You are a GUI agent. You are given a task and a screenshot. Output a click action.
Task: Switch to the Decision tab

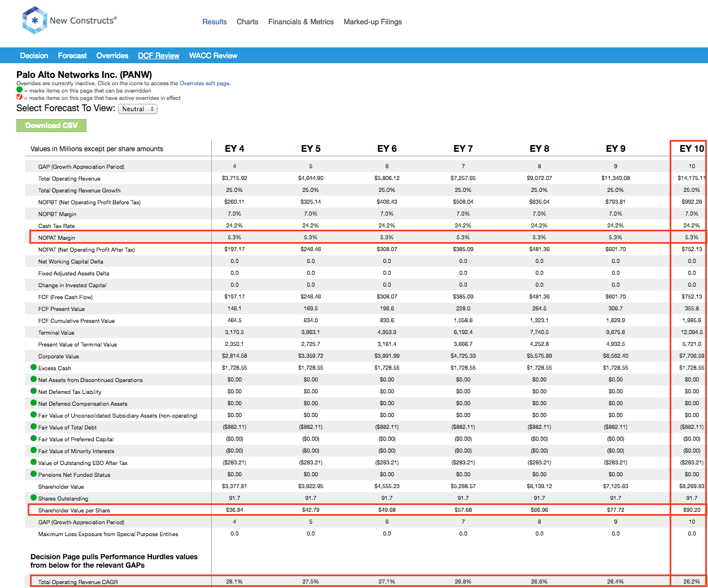pos(34,55)
